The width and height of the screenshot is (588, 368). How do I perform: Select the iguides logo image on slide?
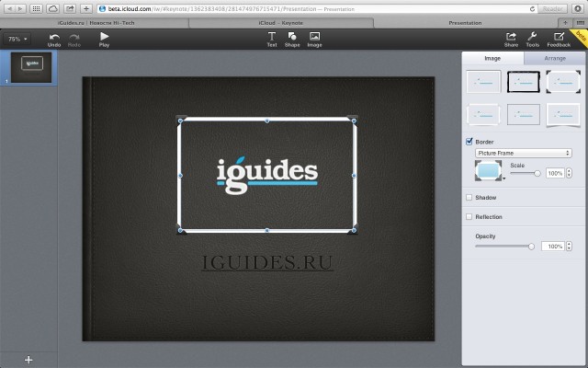click(267, 175)
